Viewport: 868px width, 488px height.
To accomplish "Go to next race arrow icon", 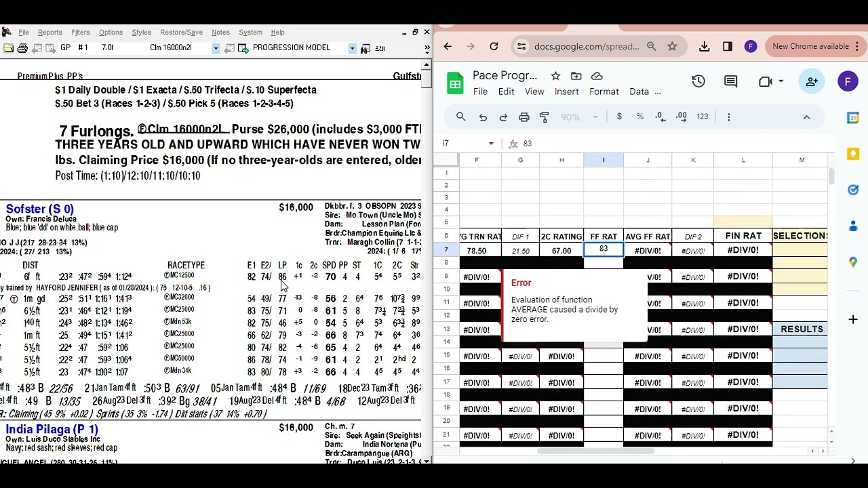I will point(50,48).
